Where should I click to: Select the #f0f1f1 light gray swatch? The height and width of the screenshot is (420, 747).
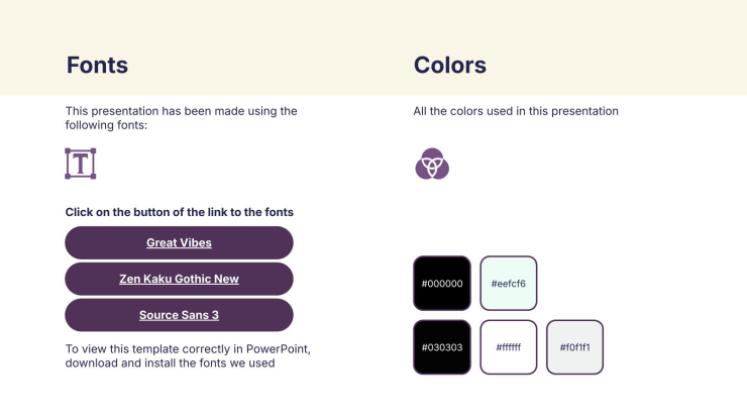click(574, 347)
